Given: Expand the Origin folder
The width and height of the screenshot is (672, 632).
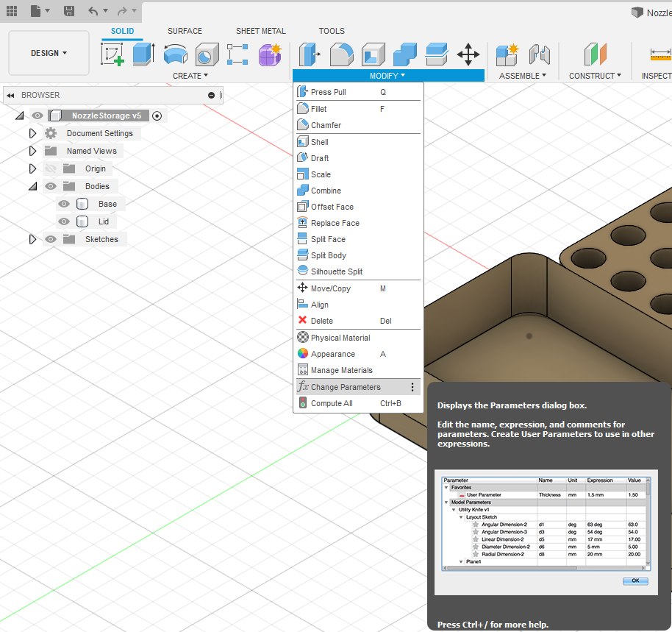Looking at the screenshot, I should [32, 169].
